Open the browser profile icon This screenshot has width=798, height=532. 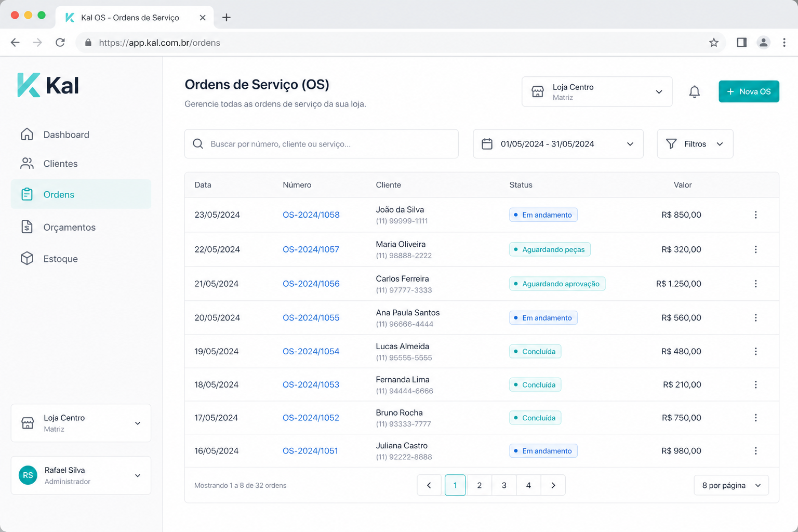[x=763, y=43]
